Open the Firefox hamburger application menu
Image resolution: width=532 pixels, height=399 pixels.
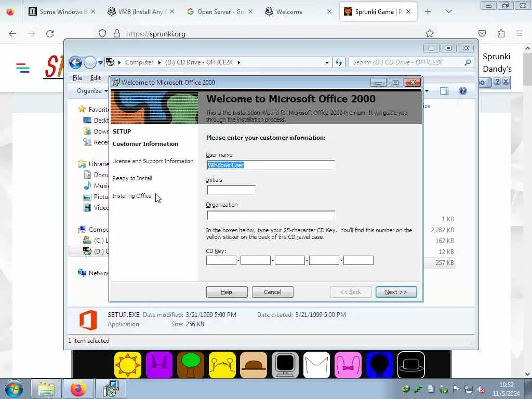(x=520, y=34)
